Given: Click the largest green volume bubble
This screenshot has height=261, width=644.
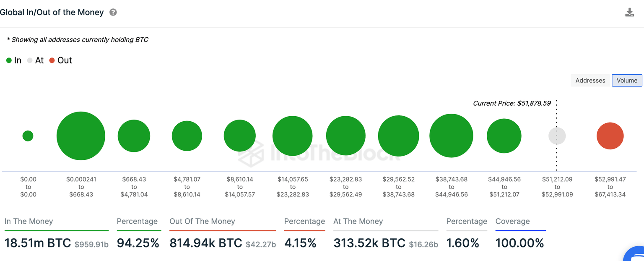Looking at the screenshot, I should tap(80, 136).
